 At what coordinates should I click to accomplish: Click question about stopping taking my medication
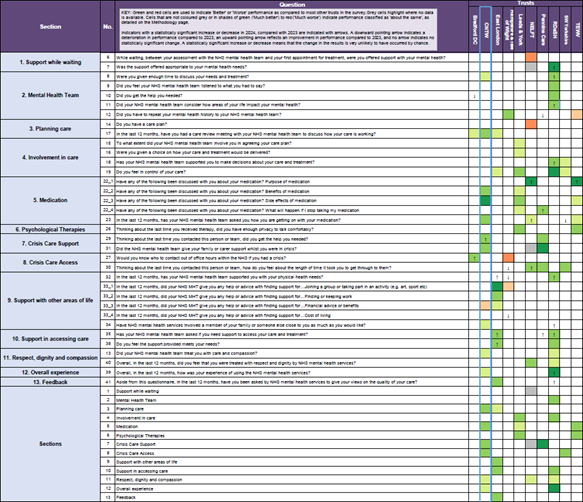292,210
